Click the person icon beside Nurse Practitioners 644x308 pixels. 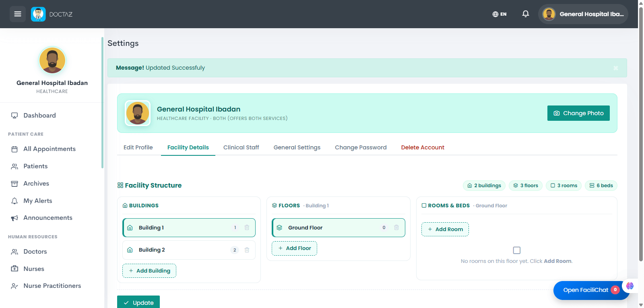[x=14, y=286]
